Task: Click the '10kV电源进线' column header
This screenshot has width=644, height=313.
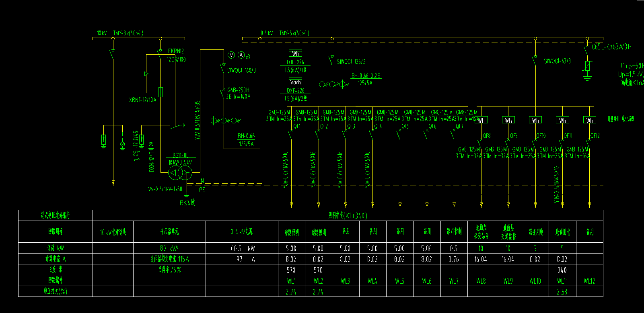Action: point(113,232)
